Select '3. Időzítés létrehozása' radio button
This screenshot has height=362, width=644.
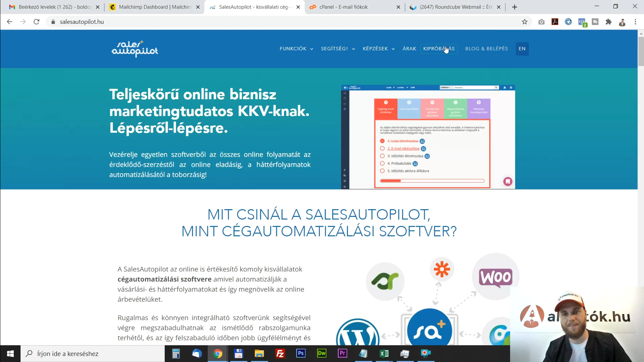coord(382,156)
